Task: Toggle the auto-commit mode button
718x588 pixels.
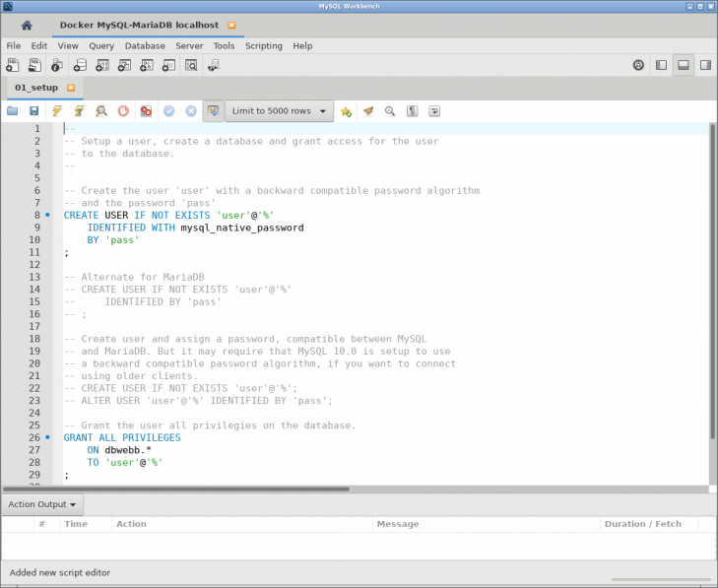Action: pos(214,111)
